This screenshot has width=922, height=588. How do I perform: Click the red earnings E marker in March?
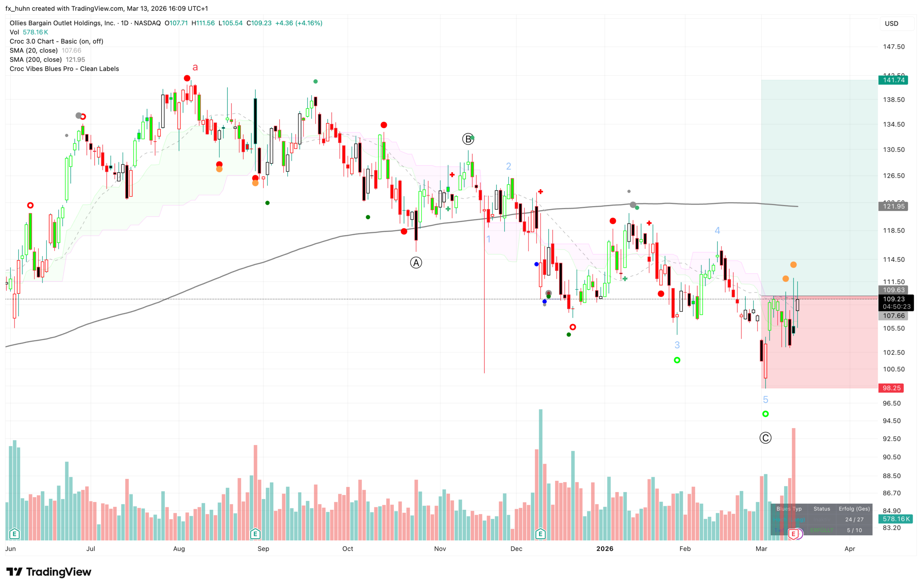point(793,534)
